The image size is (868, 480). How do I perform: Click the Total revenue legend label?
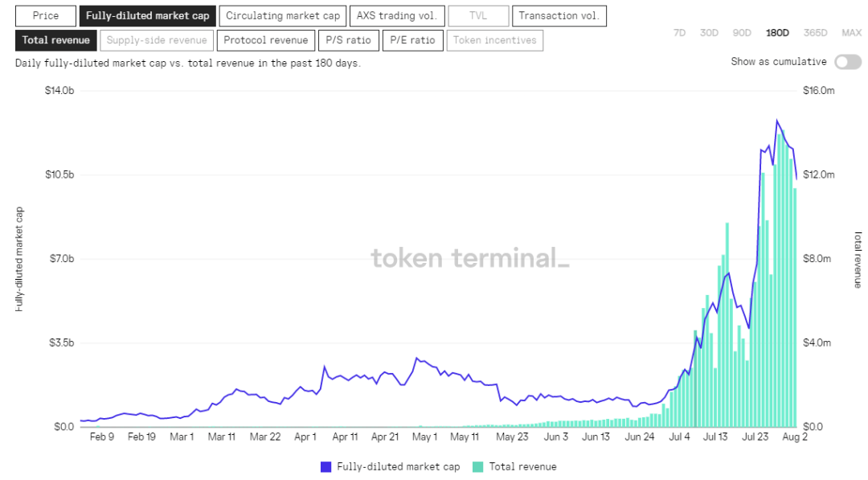(x=522, y=467)
